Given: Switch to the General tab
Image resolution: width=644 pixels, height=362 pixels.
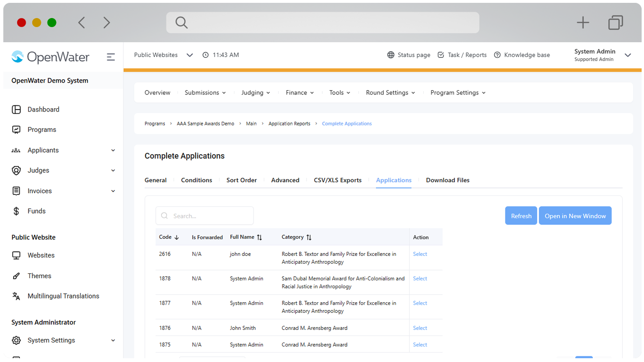Looking at the screenshot, I should 156,180.
